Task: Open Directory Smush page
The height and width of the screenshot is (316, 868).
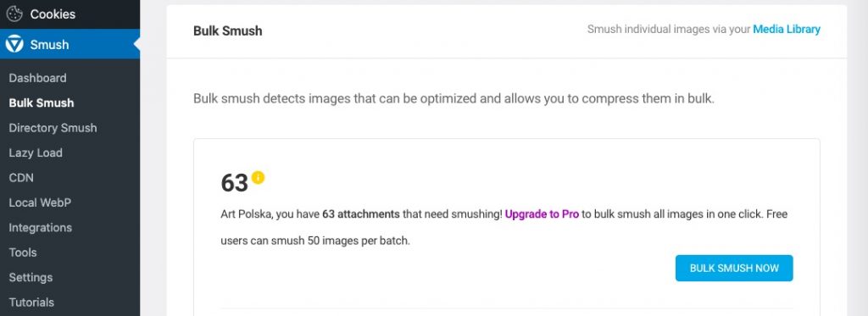Action: pos(53,128)
